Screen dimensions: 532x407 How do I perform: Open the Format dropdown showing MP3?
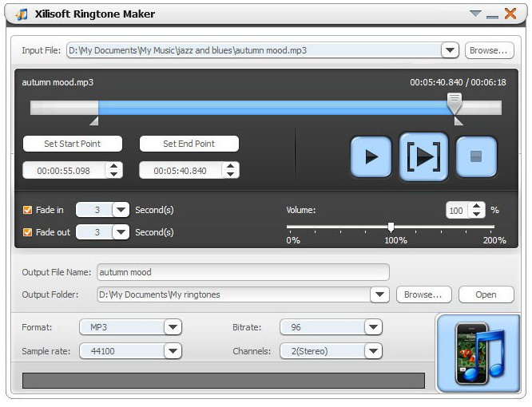tap(173, 327)
